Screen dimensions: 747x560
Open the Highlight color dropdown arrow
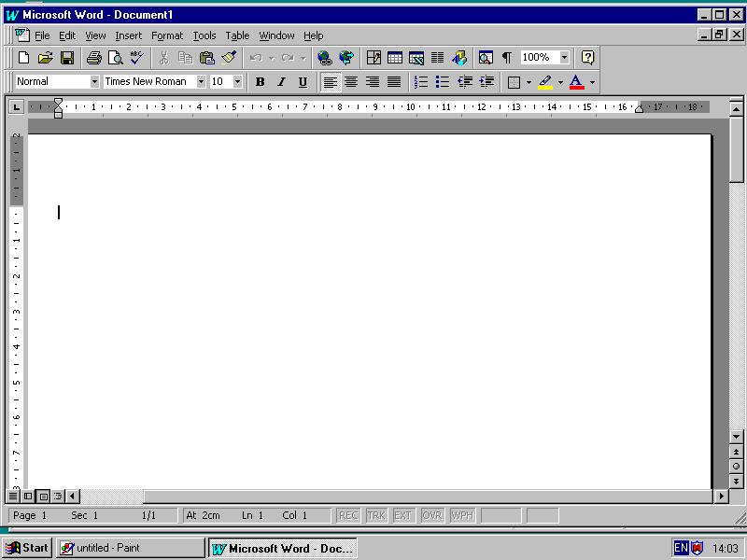coord(560,82)
